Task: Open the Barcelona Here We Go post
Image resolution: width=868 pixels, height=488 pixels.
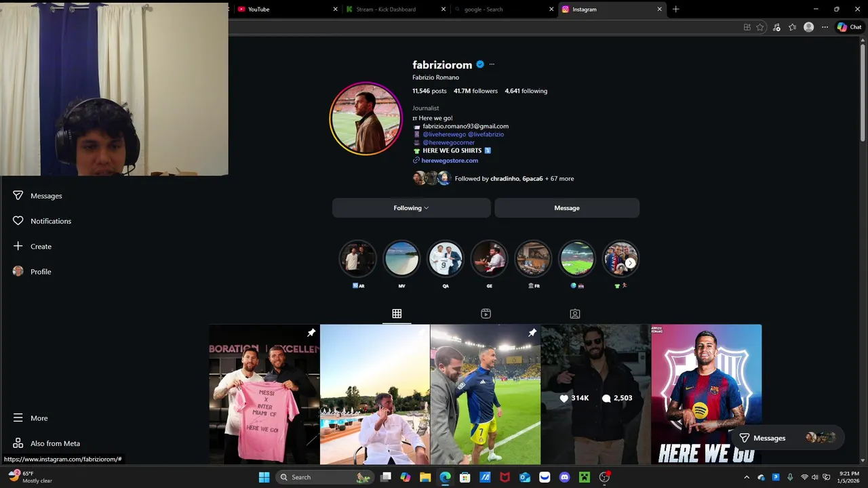Action: pos(707,394)
